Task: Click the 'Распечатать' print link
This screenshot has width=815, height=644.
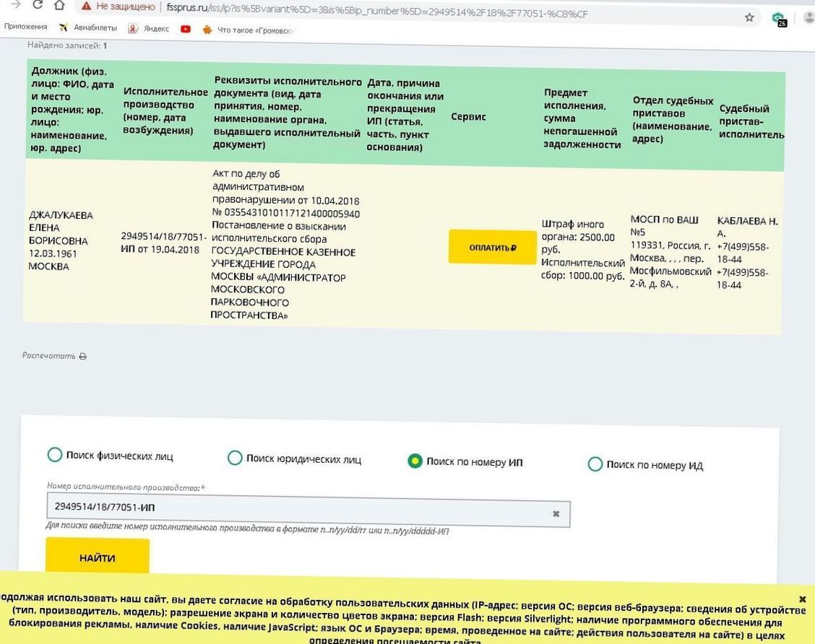Action: (x=48, y=356)
